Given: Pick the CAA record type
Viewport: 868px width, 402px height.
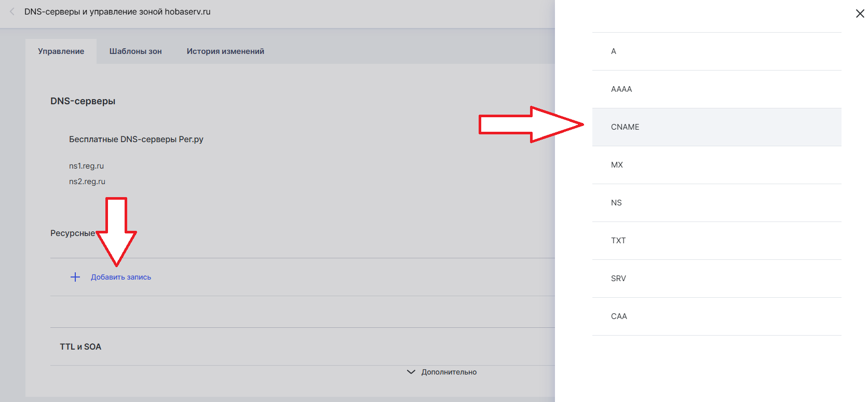Looking at the screenshot, I should tap(716, 316).
